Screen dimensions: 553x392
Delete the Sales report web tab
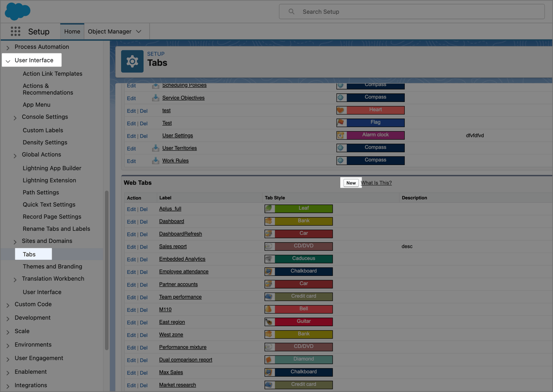pos(144,247)
